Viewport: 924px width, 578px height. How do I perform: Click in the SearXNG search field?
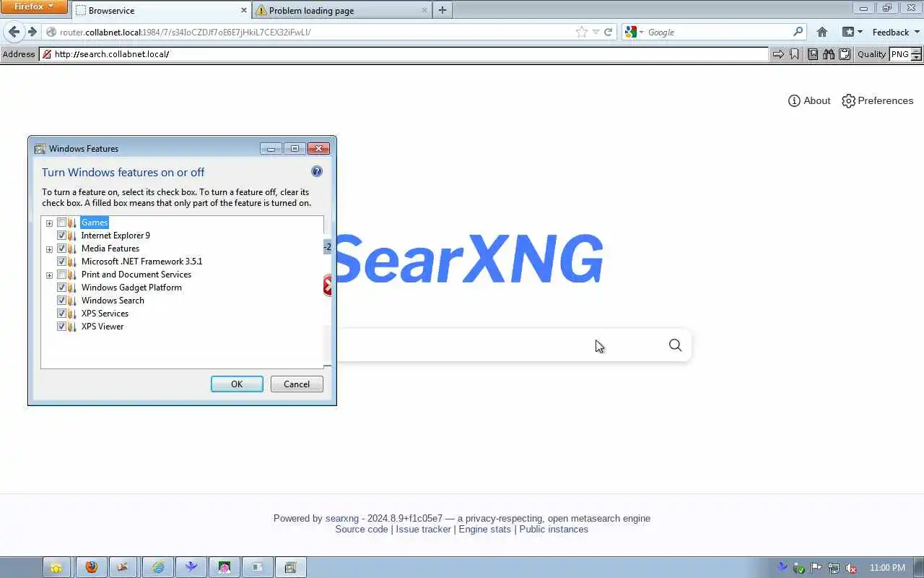click(x=498, y=345)
